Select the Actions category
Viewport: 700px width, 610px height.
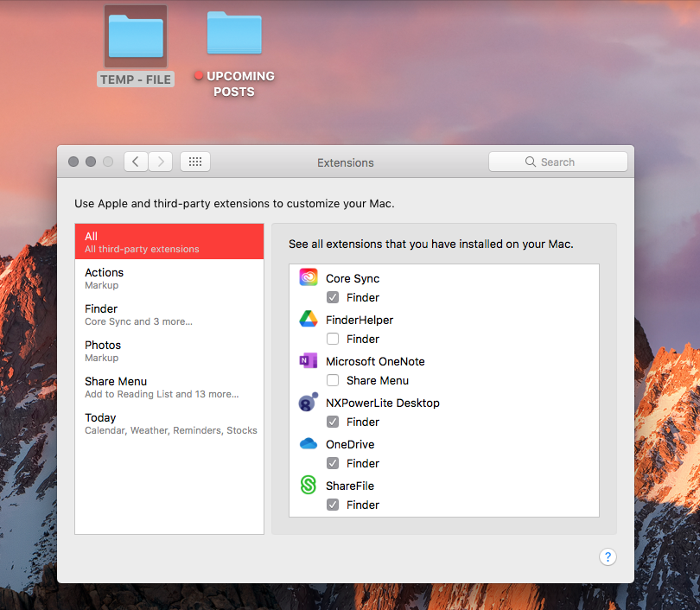(x=169, y=278)
